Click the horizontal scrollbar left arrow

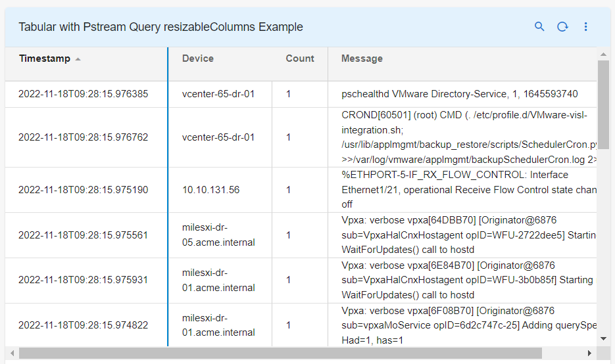point(12,353)
